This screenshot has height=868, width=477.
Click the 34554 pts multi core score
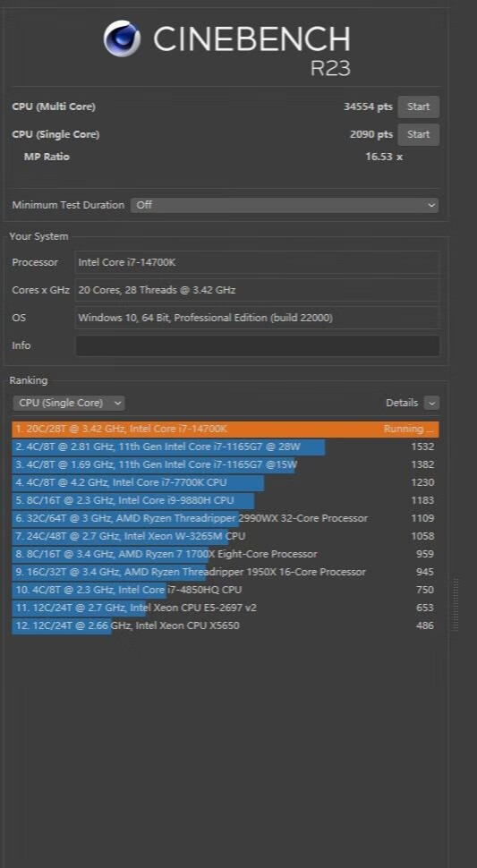[x=368, y=106]
